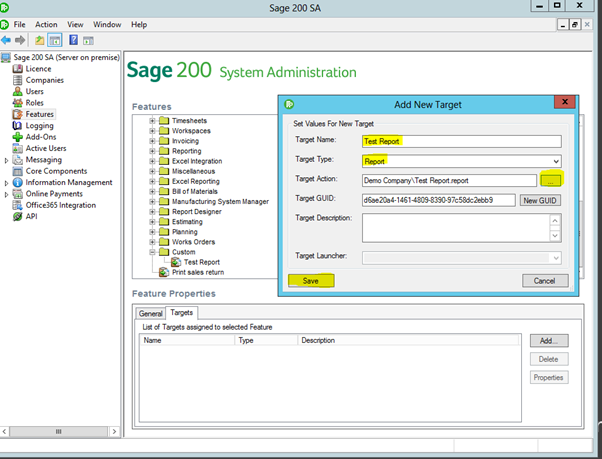
Task: Select the Active Users node icon
Action: [x=17, y=148]
